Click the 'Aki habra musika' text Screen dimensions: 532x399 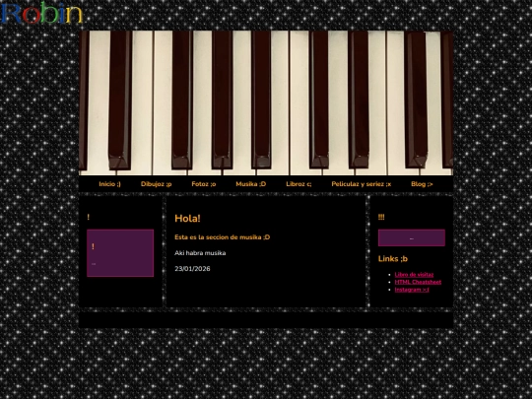point(200,253)
